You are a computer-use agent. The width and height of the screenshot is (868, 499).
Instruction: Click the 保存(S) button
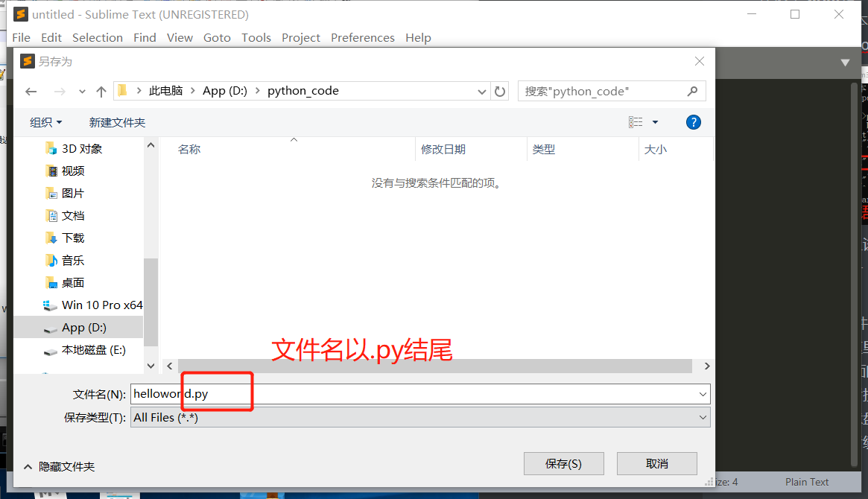(563, 463)
